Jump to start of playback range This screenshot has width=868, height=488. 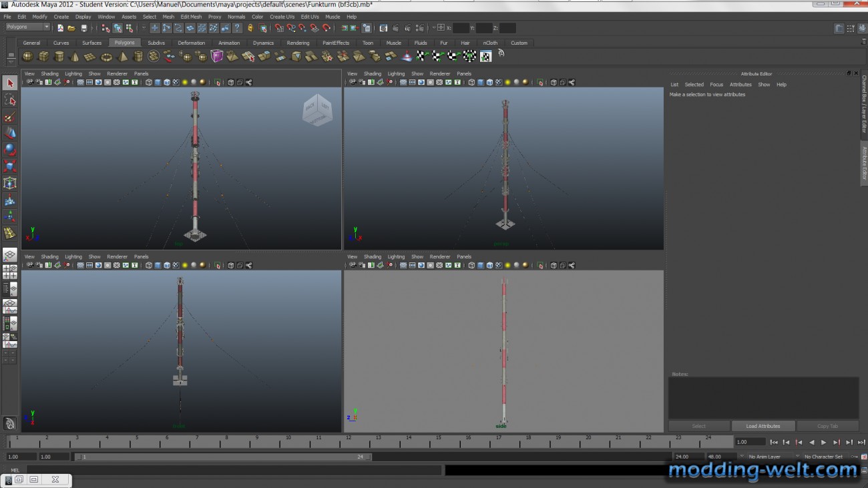tap(774, 442)
